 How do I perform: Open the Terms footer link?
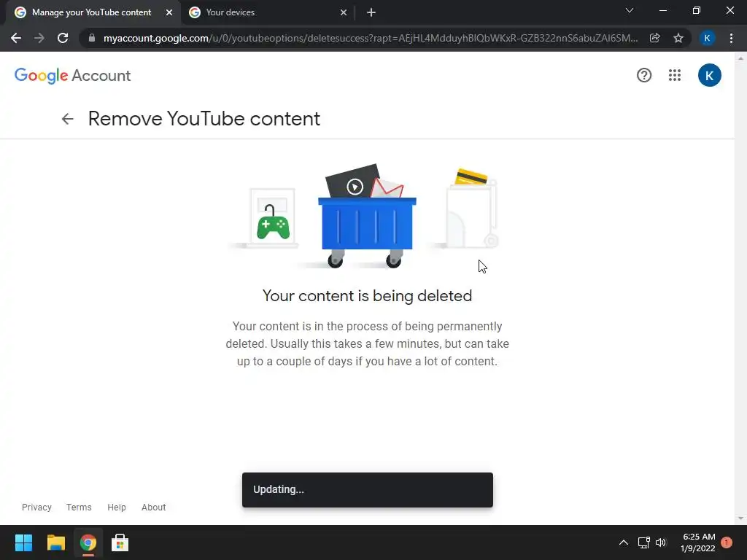(79, 507)
